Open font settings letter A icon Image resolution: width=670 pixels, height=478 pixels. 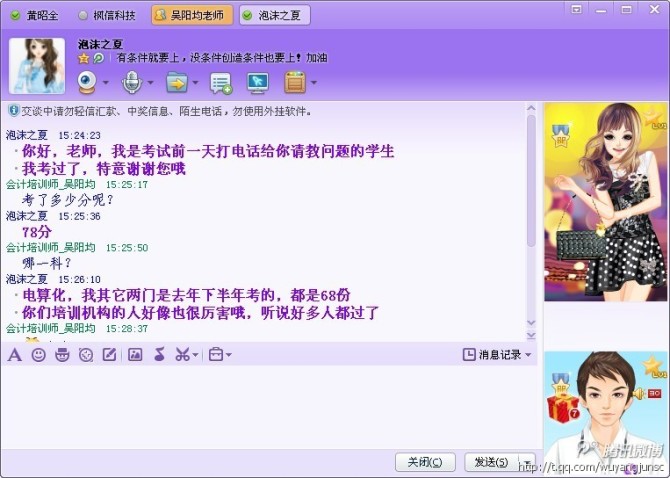coord(15,355)
